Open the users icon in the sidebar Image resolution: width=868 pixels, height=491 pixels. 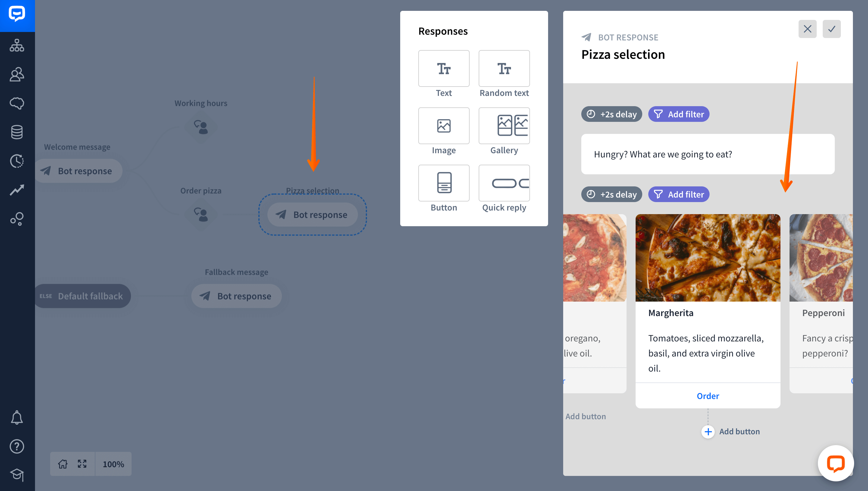click(x=17, y=74)
